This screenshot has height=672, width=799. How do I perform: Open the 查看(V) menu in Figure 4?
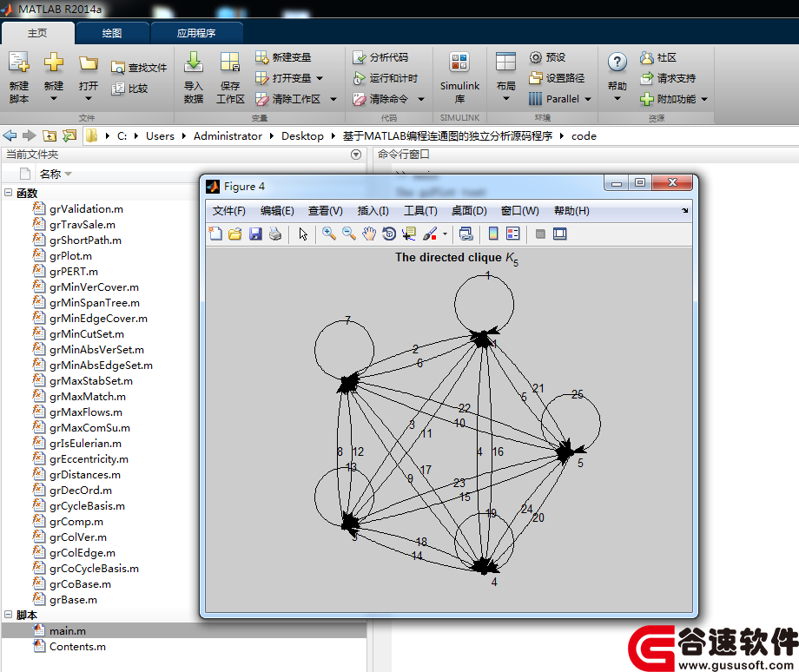click(326, 211)
